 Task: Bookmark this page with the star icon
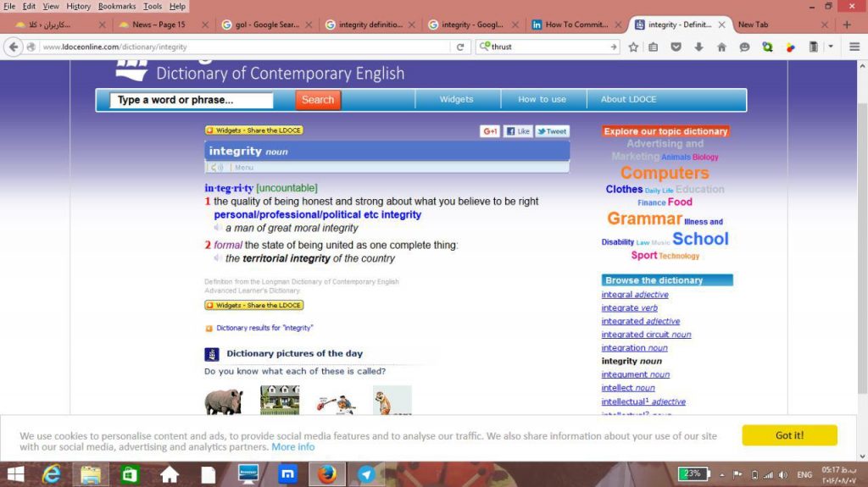click(633, 47)
